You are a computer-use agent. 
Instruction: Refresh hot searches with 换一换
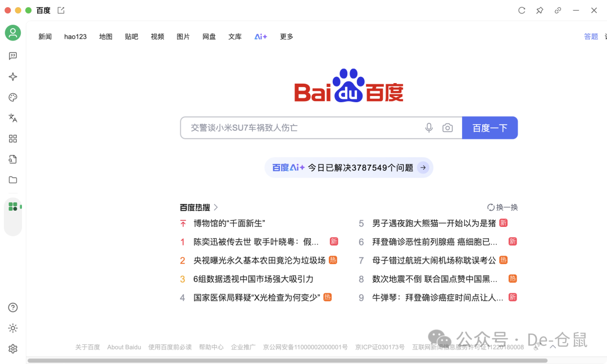pos(502,207)
